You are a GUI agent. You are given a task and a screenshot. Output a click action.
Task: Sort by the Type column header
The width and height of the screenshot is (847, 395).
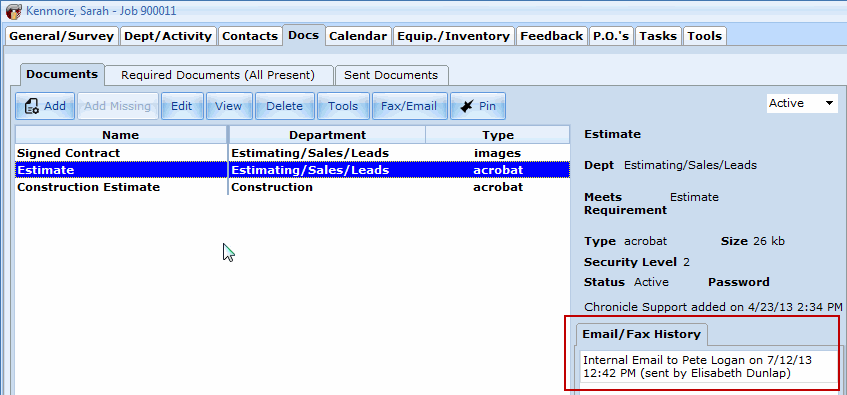pos(499,135)
